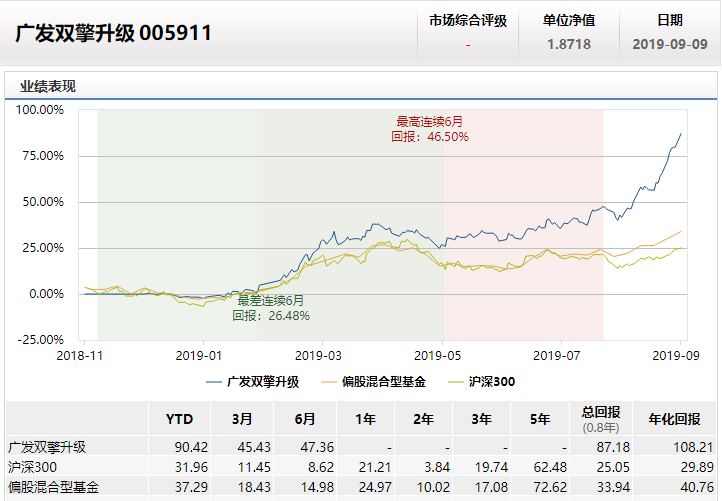722x501 pixels.
Task: Click the 偏股混合型基金 table row label
Action: (x=53, y=487)
